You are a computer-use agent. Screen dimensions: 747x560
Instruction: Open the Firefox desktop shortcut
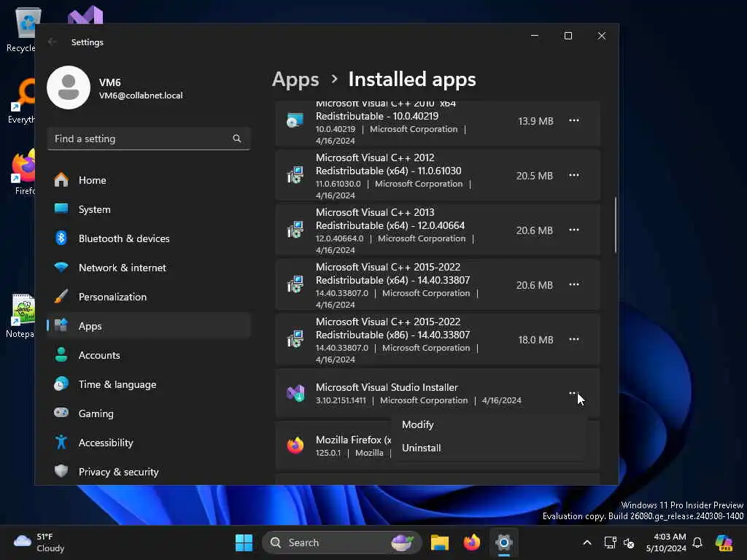[23, 172]
